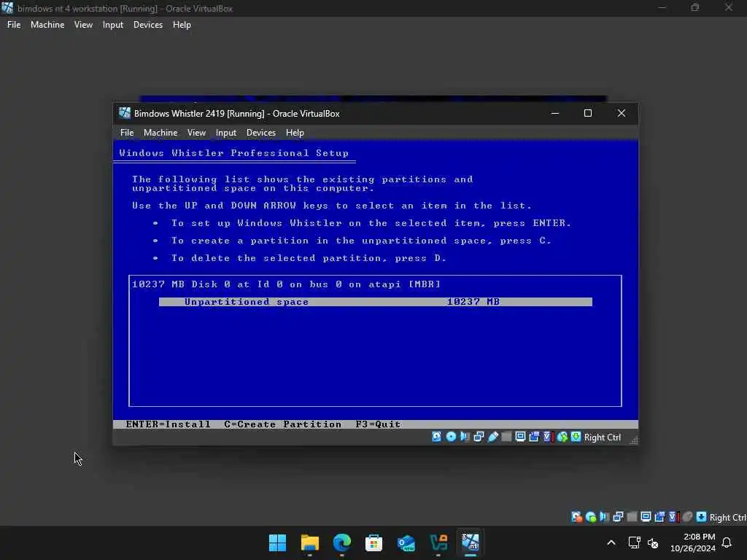Click 'F3=Quit' in setup status bar

click(x=378, y=424)
